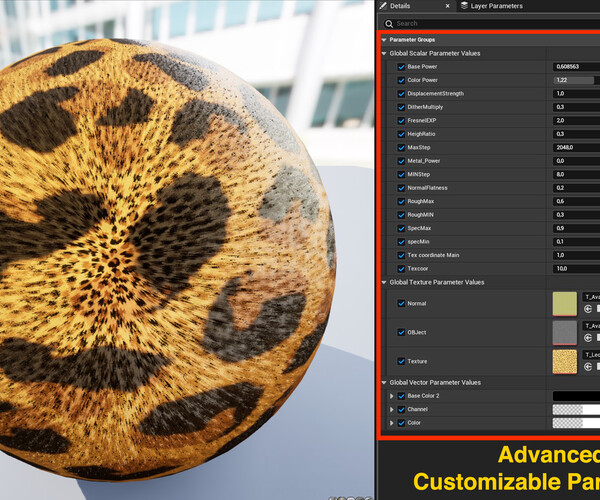Screen dimensions: 600x500
Task: Toggle the Tex coordinate Main checkbox
Action: 401,255
